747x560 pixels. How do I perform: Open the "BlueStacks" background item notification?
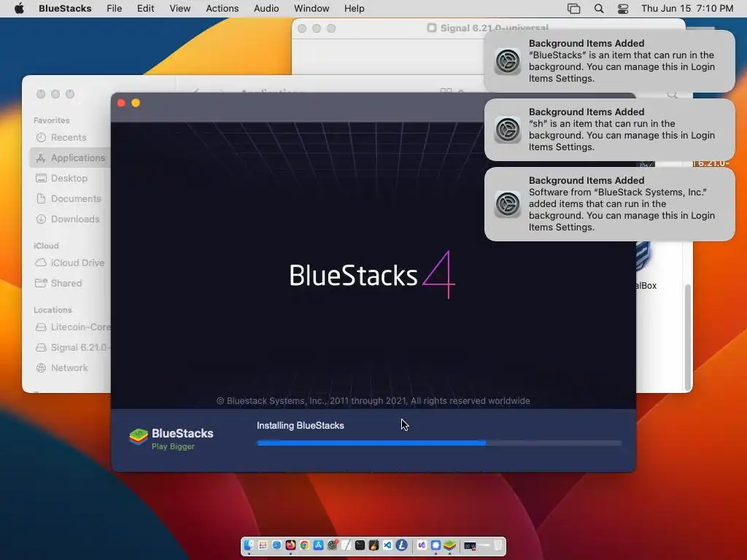tap(609, 61)
